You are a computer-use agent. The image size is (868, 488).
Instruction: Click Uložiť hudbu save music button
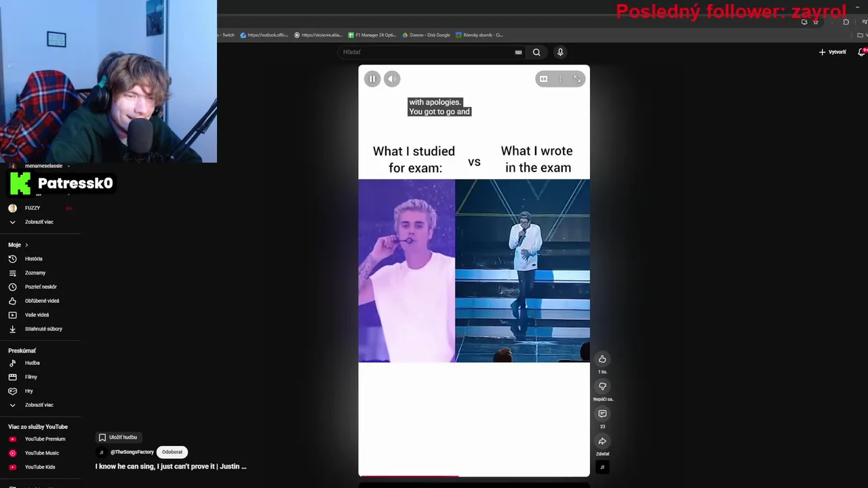(118, 437)
